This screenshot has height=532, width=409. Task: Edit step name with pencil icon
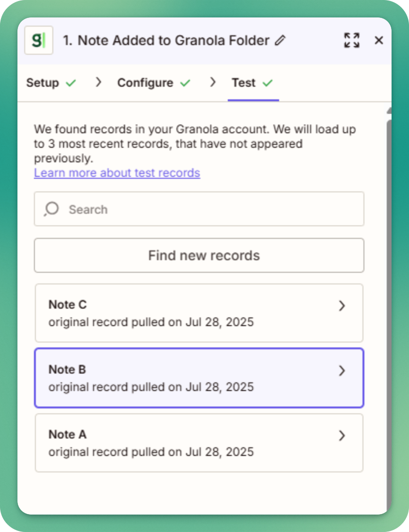tap(281, 40)
